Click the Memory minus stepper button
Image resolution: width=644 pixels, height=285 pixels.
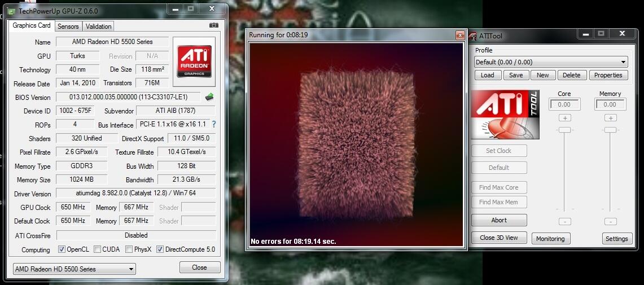coord(610,222)
